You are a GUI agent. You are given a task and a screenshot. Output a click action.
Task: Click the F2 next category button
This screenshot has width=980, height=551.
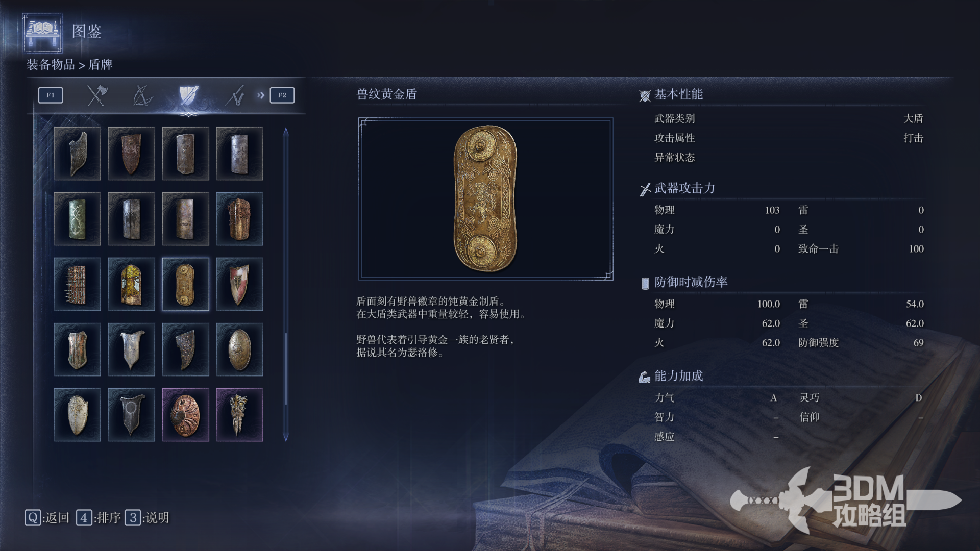click(282, 95)
